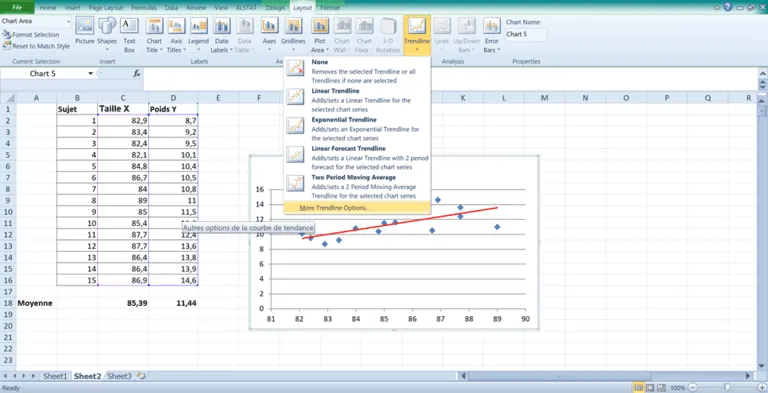Screen dimensions: 768x393
Task: Choose Linear Forecast Trendline option
Action: pos(357,158)
